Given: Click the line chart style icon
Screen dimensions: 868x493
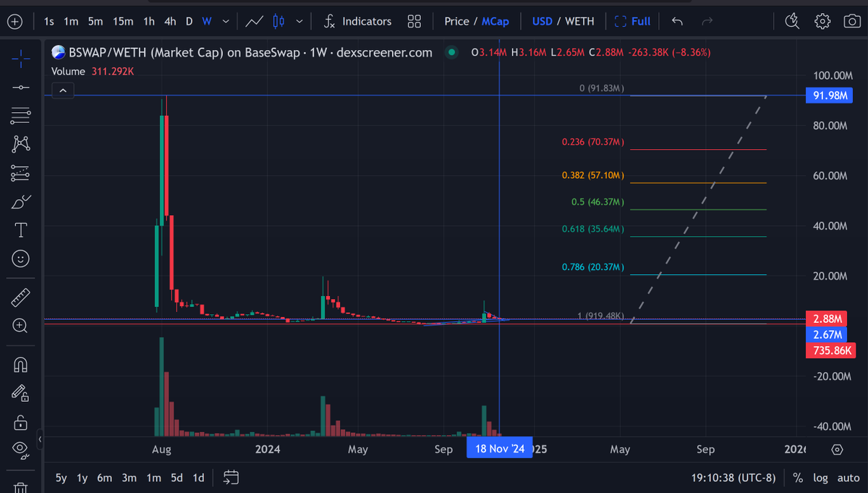Looking at the screenshot, I should pos(254,22).
